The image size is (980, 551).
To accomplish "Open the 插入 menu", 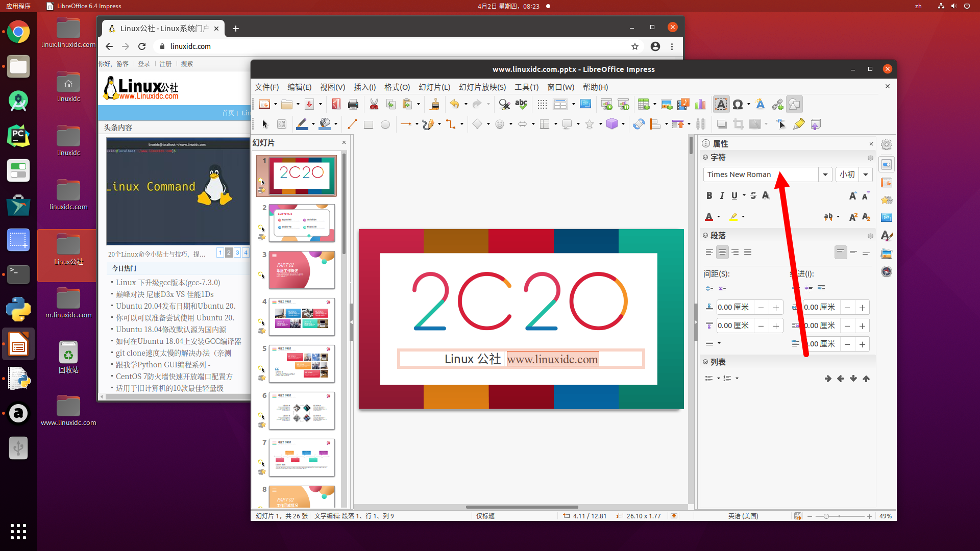I will (x=364, y=87).
